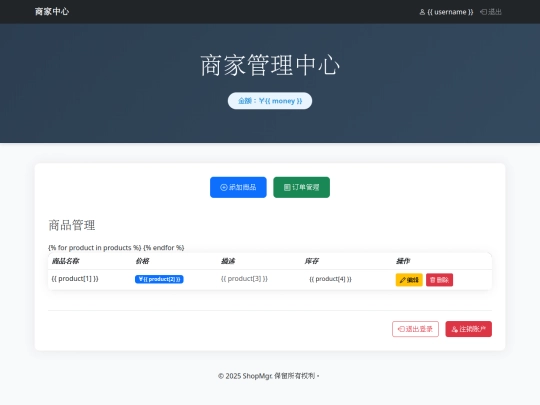This screenshot has height=405, width=540.
Task: Click the 描述 column header
Action: click(x=228, y=261)
